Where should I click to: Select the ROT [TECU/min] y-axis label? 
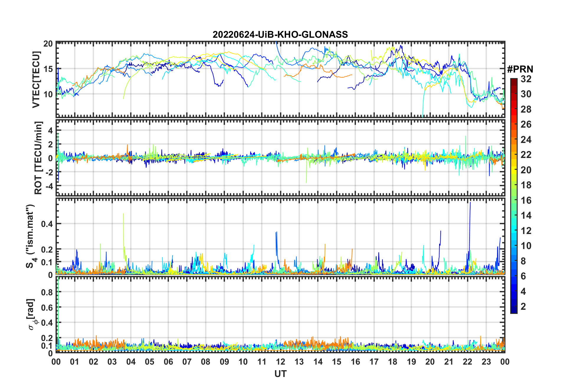[x=38, y=158]
